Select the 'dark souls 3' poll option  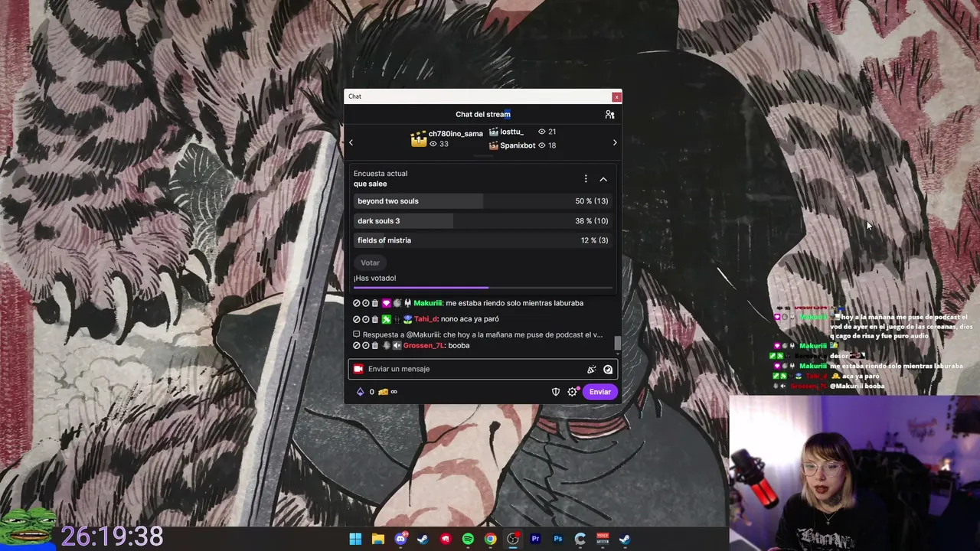click(x=483, y=221)
